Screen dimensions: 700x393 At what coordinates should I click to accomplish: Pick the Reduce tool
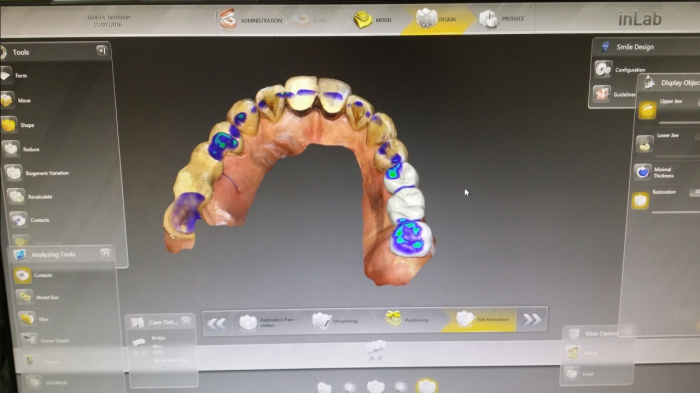[21, 149]
